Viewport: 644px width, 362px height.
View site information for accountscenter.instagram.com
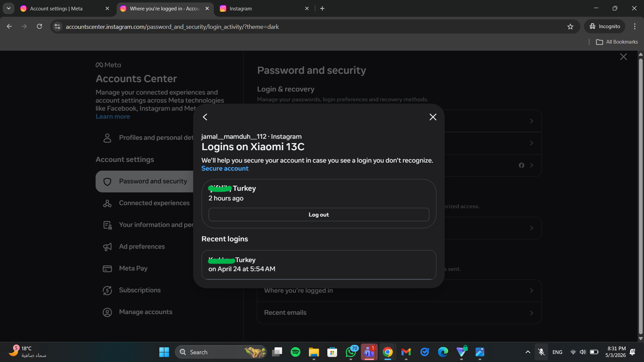tap(57, 26)
